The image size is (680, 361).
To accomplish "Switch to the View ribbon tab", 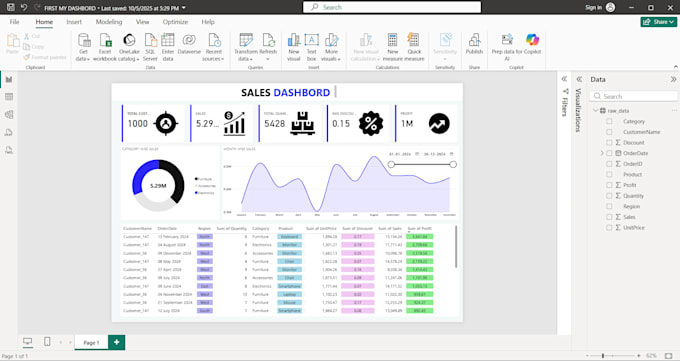I will [x=143, y=22].
